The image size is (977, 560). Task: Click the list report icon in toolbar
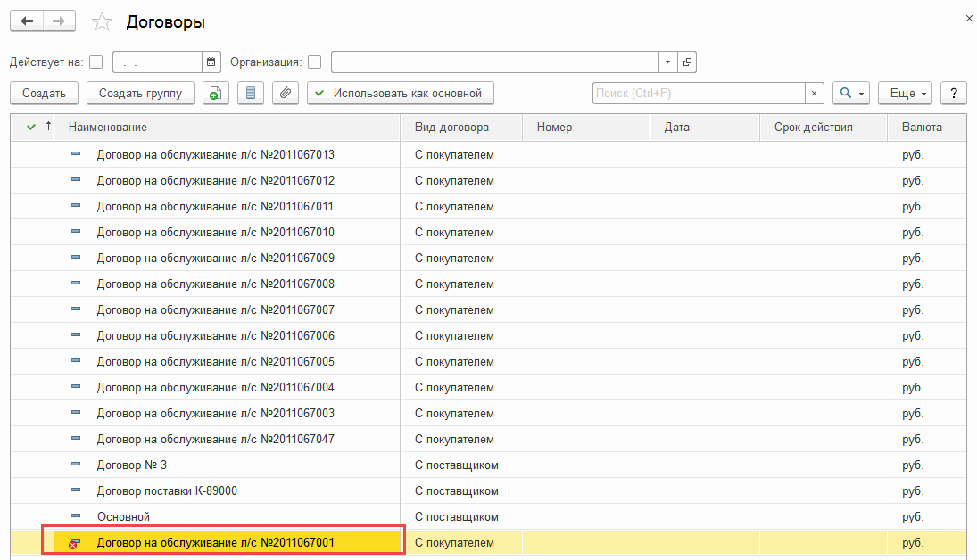click(251, 93)
